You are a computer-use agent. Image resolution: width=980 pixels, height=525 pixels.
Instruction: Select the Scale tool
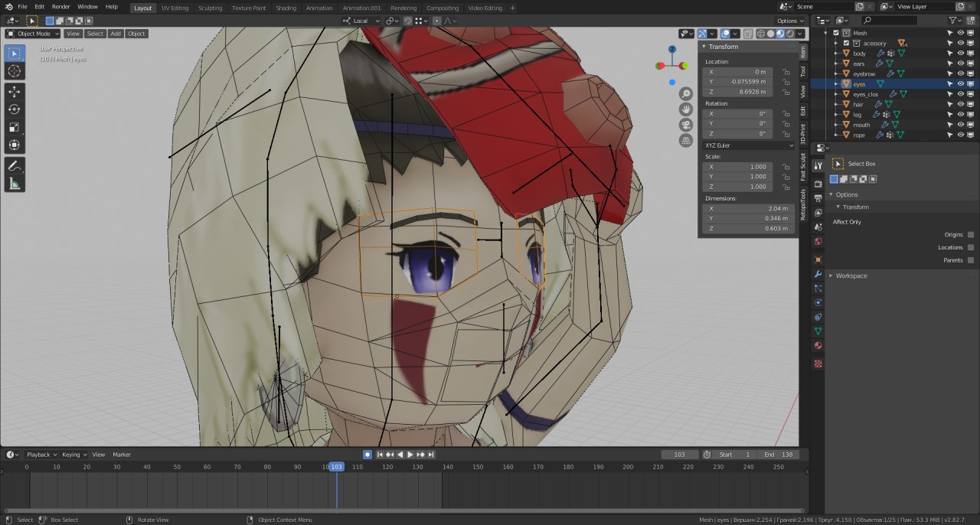15,127
